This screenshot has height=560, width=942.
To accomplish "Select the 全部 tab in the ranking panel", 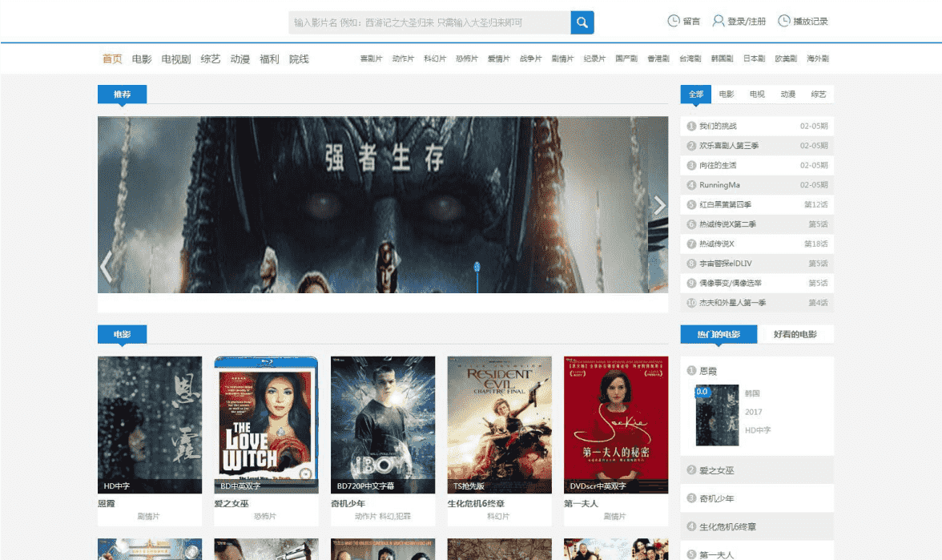I will 695,94.
